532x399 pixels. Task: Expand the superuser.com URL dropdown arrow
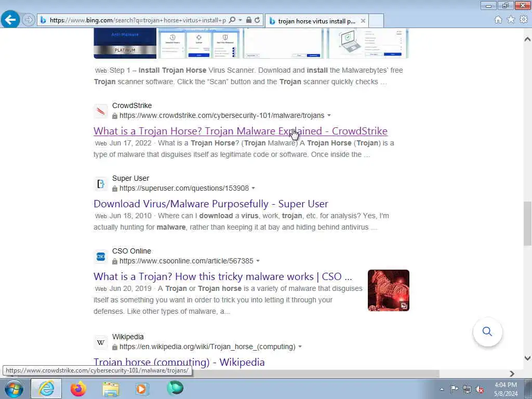click(253, 188)
